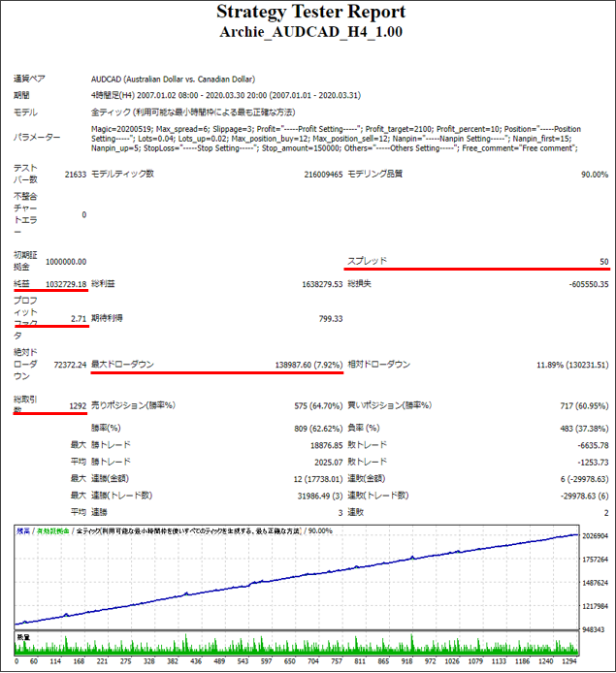Select the largest win trade 18876.85
This screenshot has width=616, height=673.
pyautogui.click(x=326, y=445)
